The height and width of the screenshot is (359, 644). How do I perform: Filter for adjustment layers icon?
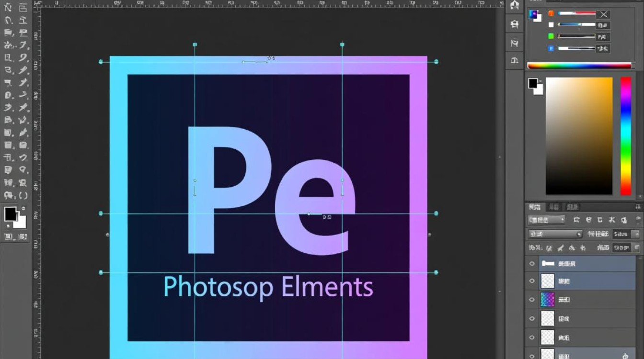[588, 220]
